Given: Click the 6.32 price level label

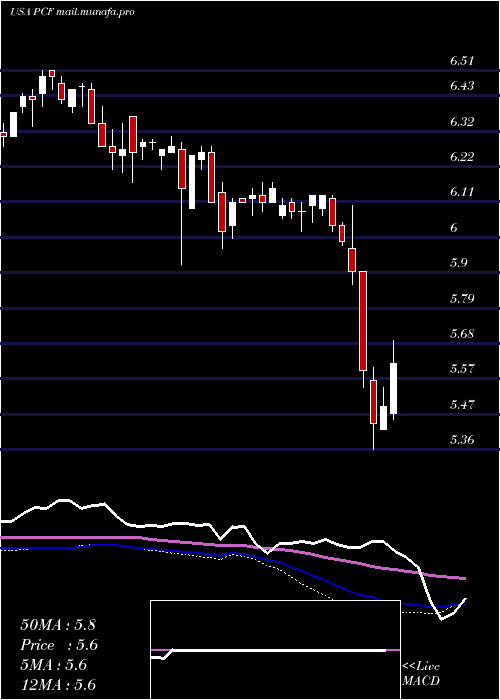Looking at the screenshot, I should click(x=462, y=121).
